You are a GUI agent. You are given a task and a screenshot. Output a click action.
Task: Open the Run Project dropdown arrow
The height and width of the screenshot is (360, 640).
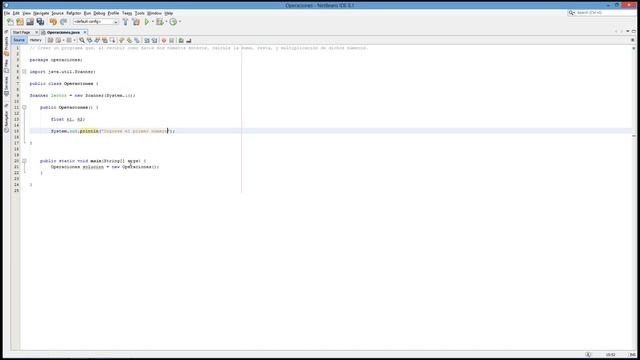click(x=153, y=22)
